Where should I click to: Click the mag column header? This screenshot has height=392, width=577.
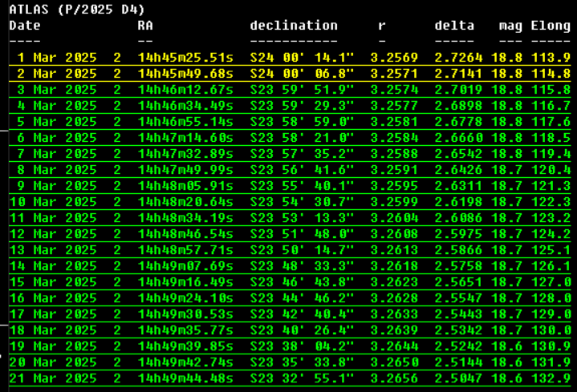coord(510,26)
